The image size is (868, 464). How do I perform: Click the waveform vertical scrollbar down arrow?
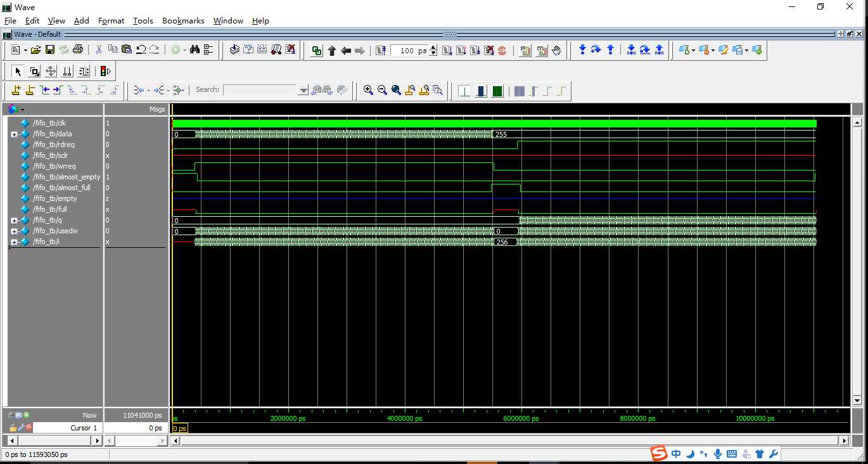(857, 401)
